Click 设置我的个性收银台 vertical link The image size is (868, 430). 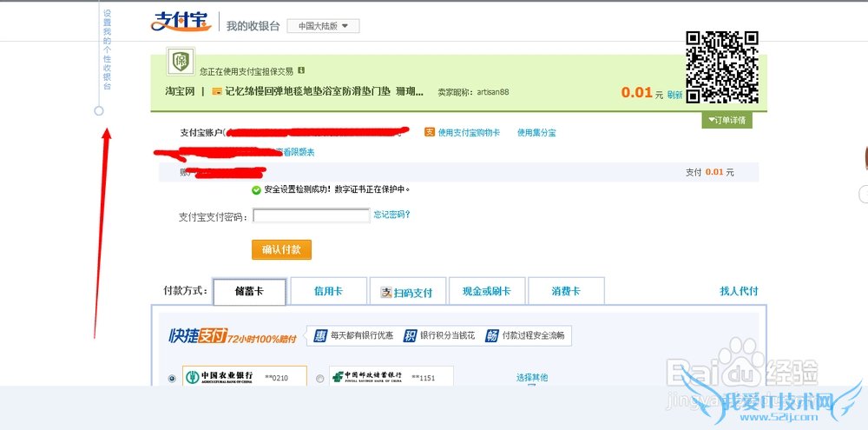pos(108,49)
